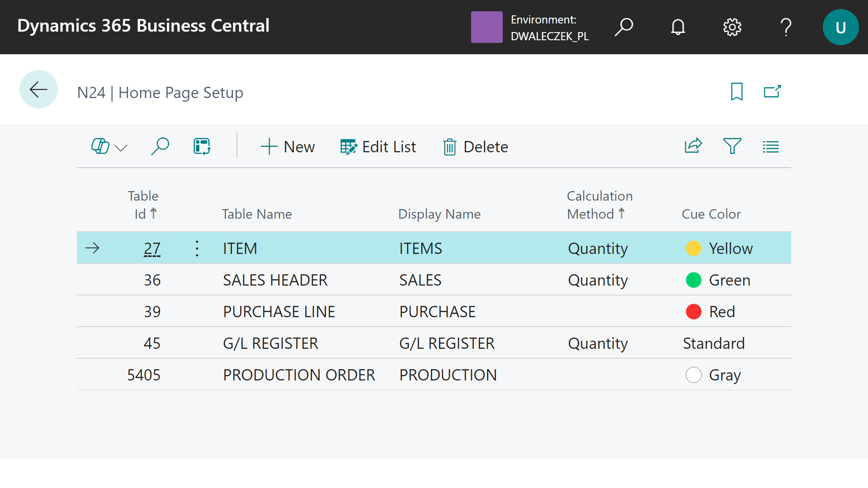This screenshot has height=488, width=868.
Task: Open the Copilot icon in toolbar
Action: click(100, 146)
